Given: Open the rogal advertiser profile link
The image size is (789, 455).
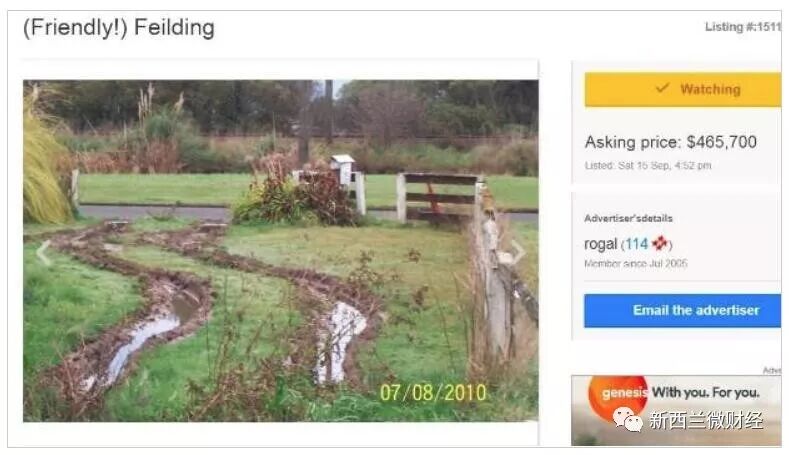Looking at the screenshot, I should click(600, 244).
